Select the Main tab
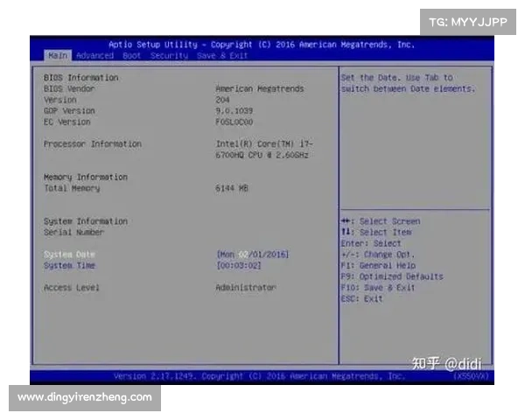Image resolution: width=525 pixels, height=420 pixels. pyautogui.click(x=58, y=56)
